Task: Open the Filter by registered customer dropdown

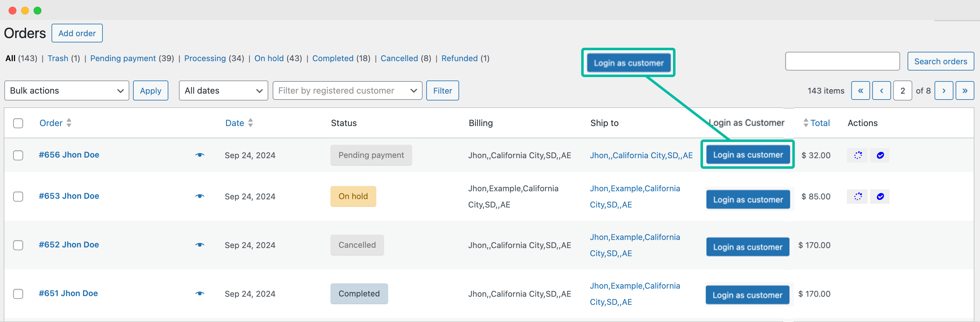Action: point(347,90)
